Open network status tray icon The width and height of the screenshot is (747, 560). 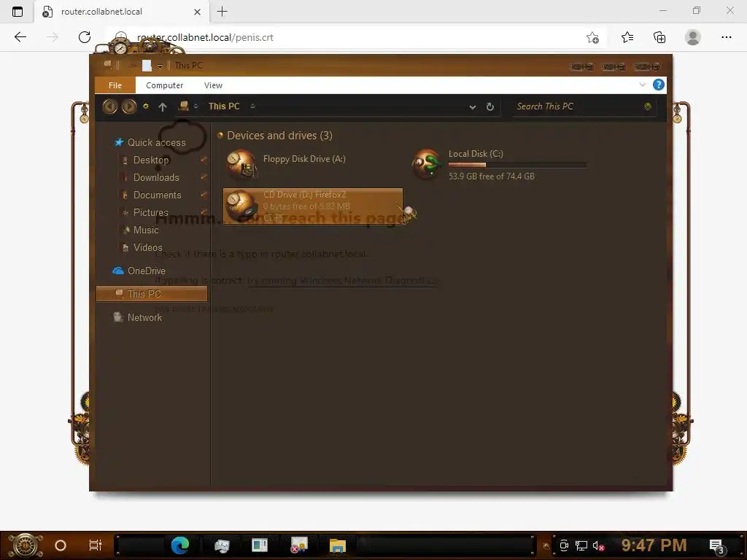coord(581,545)
